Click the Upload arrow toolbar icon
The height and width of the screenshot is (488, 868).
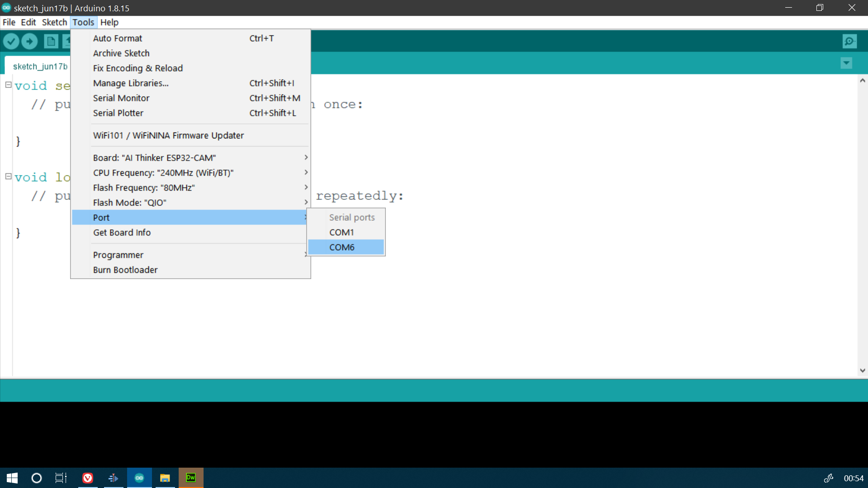click(29, 41)
